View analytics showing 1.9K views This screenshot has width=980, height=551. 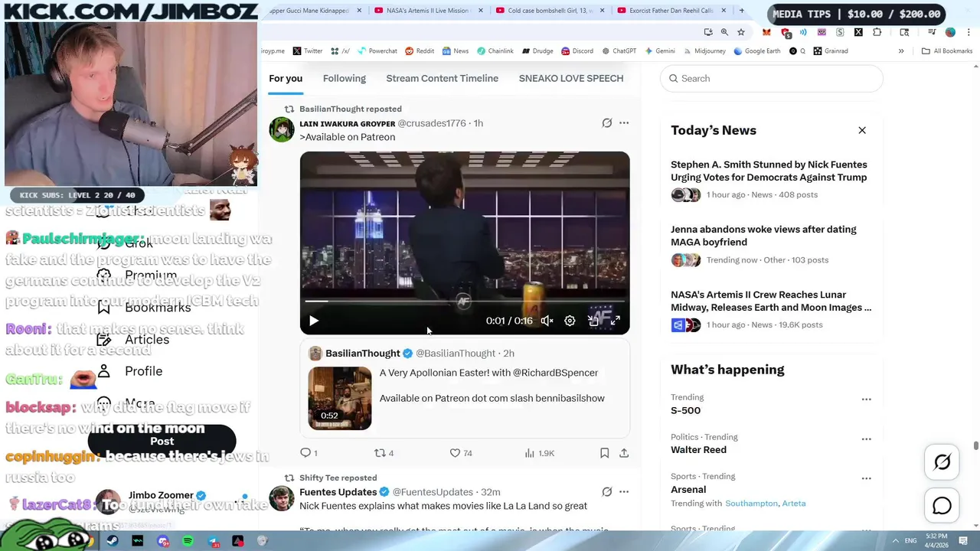(540, 453)
